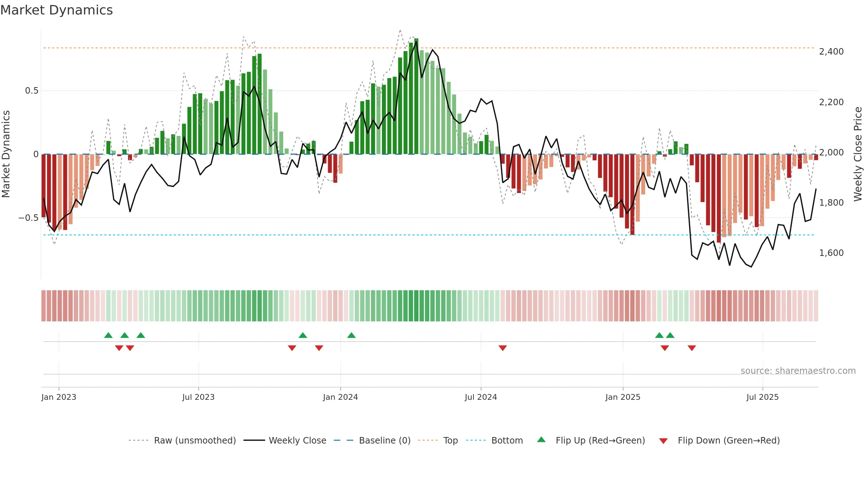
Task: Click the Weekly Close Price axis title
Action: click(x=858, y=154)
